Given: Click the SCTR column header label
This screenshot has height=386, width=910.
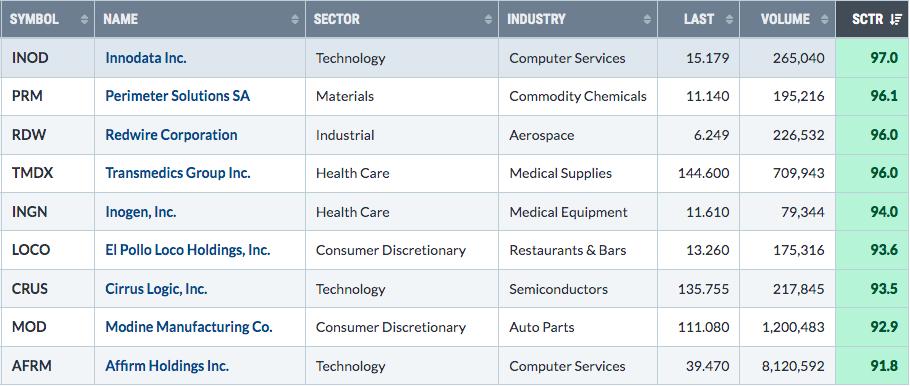Looking at the screenshot, I should (x=868, y=19).
